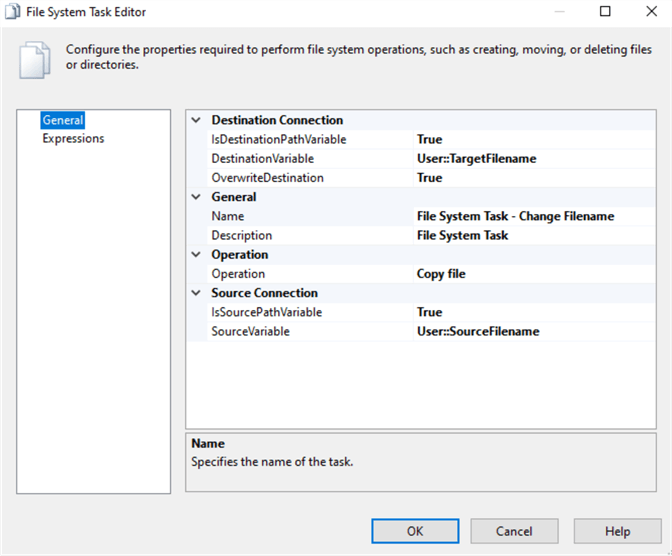Open the Operation Copy file dropdown
Viewport: 672px width, 556px height.
tap(534, 274)
